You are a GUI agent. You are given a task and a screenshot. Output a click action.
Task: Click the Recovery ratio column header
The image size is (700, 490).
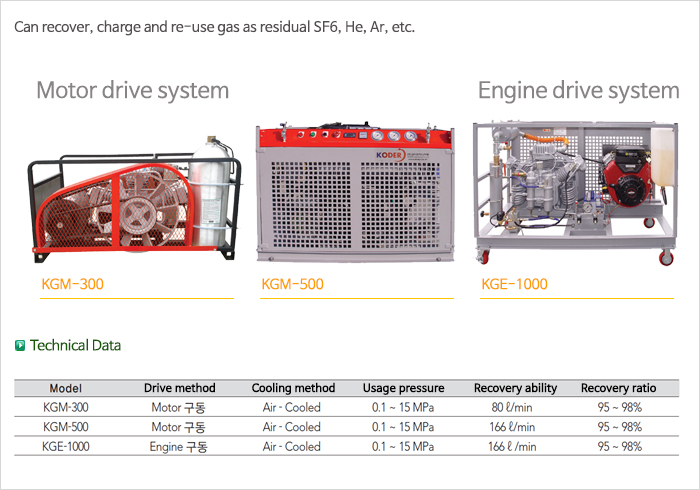[x=619, y=388]
